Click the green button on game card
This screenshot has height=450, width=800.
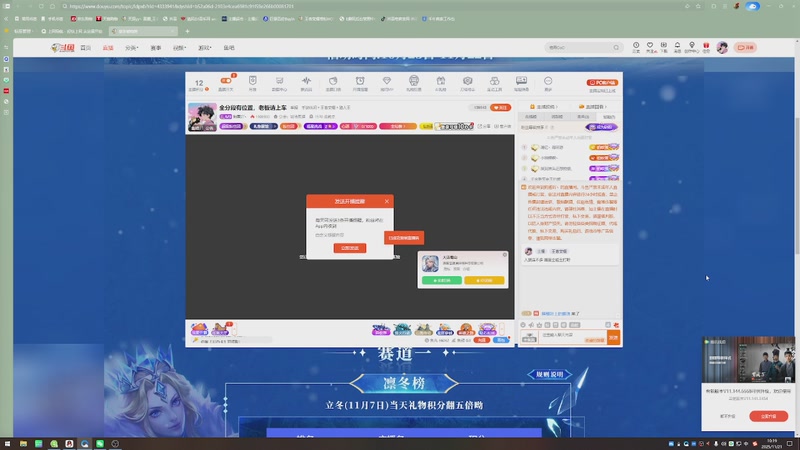point(442,280)
